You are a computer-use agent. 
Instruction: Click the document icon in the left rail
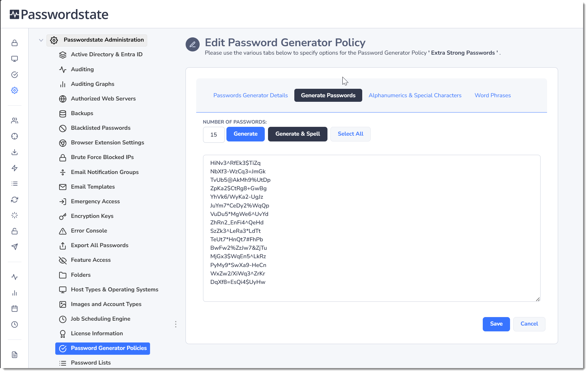click(15, 355)
